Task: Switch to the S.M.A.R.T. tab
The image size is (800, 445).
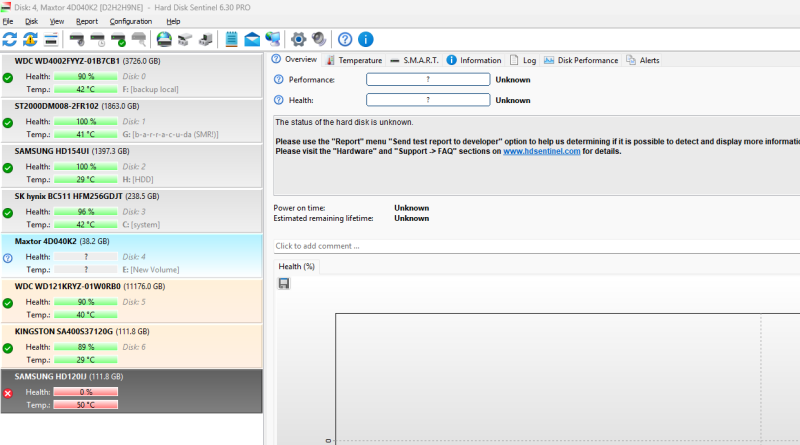Action: click(x=414, y=60)
